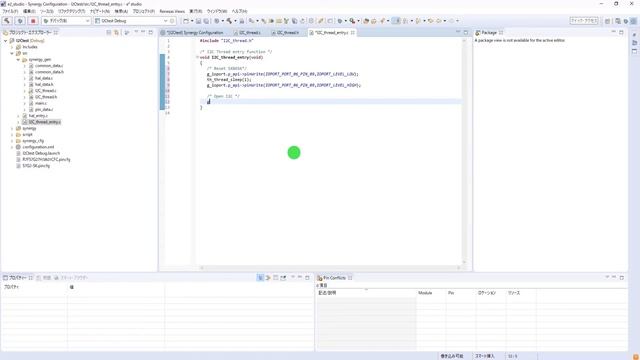Collapse the I2Ctest project root node
This screenshot has width=640, height=360.
(x=6, y=41)
